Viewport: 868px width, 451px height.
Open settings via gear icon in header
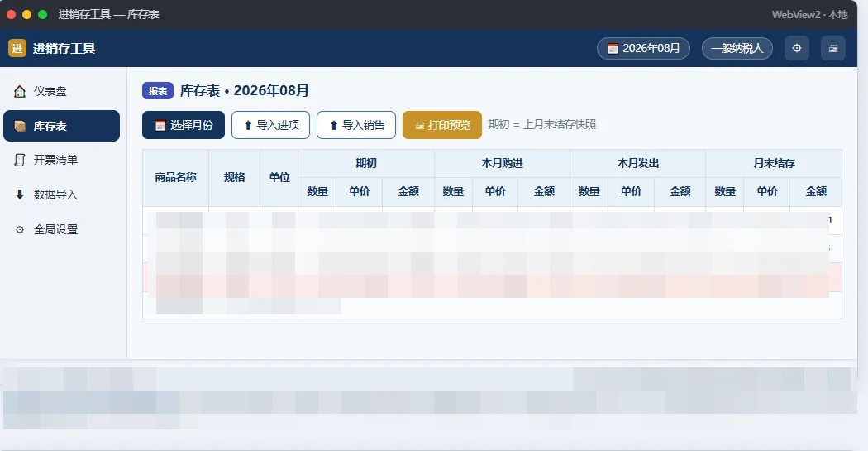coord(797,48)
